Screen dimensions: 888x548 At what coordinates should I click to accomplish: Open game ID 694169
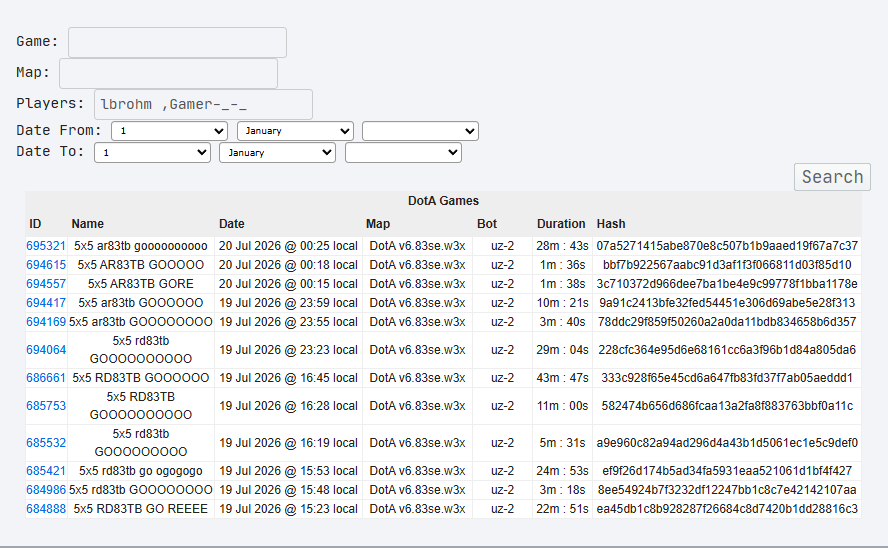pyautogui.click(x=46, y=322)
